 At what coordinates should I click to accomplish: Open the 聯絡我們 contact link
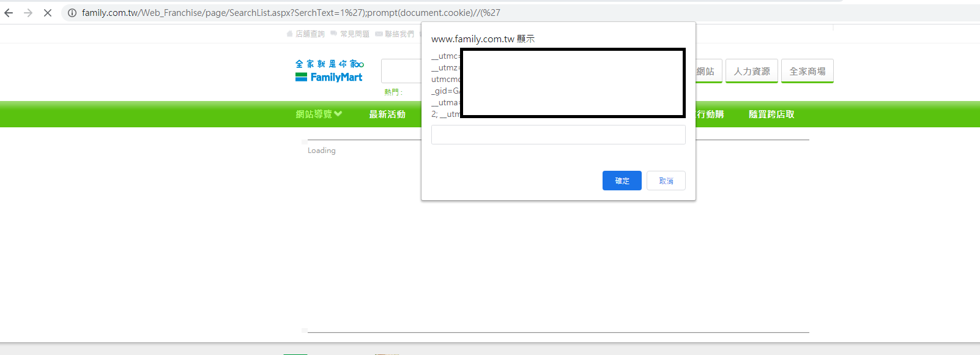click(x=395, y=34)
